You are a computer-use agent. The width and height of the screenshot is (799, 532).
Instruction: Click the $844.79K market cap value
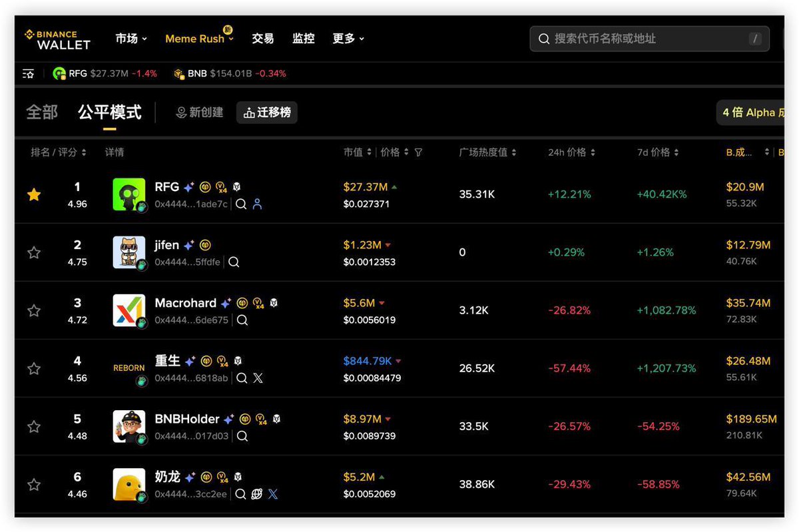coord(368,361)
